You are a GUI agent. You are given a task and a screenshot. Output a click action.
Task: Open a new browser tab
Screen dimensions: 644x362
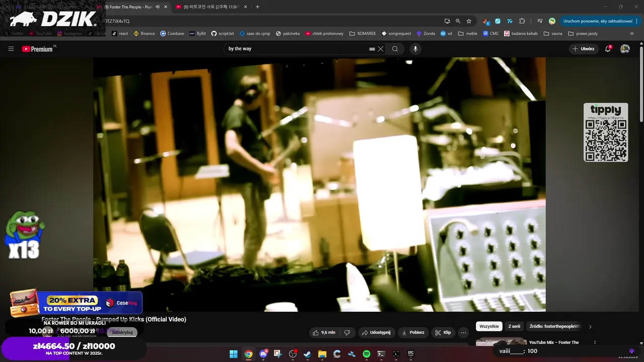[258, 7]
